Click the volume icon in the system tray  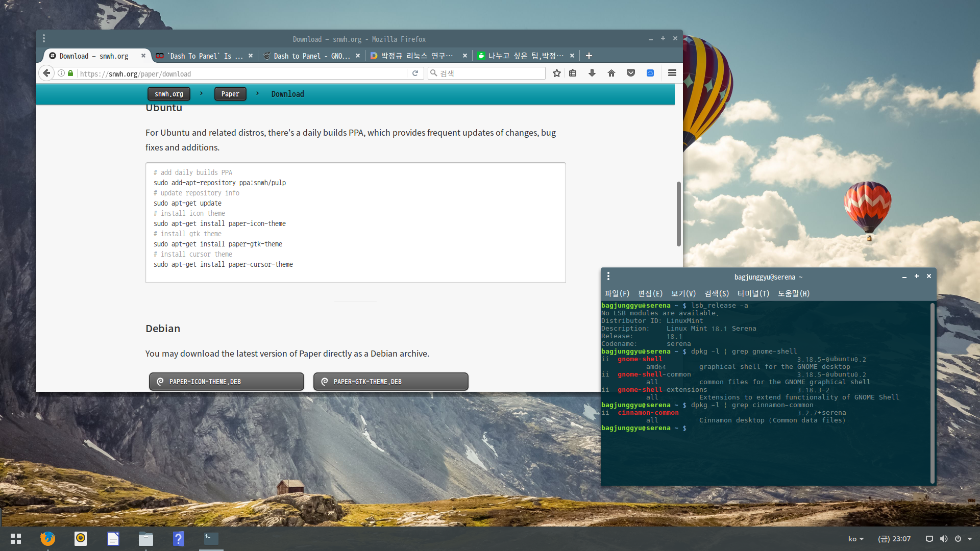tap(944, 539)
